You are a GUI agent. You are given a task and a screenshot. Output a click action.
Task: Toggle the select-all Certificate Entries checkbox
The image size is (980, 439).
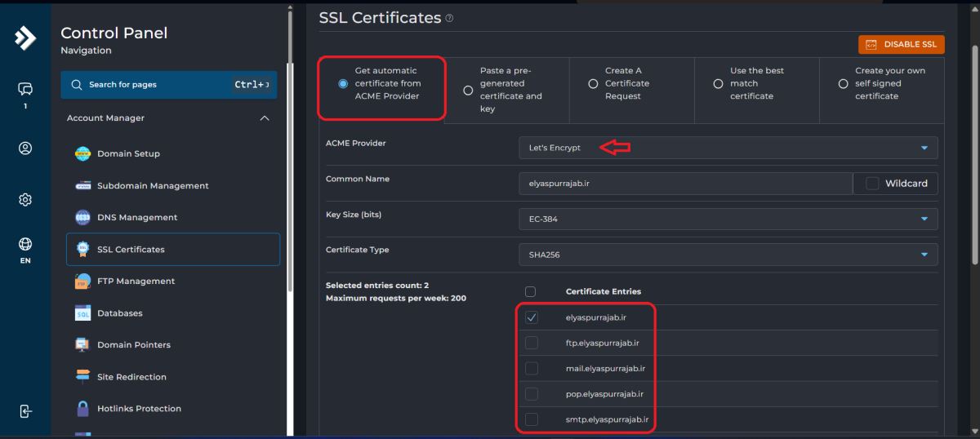[531, 291]
